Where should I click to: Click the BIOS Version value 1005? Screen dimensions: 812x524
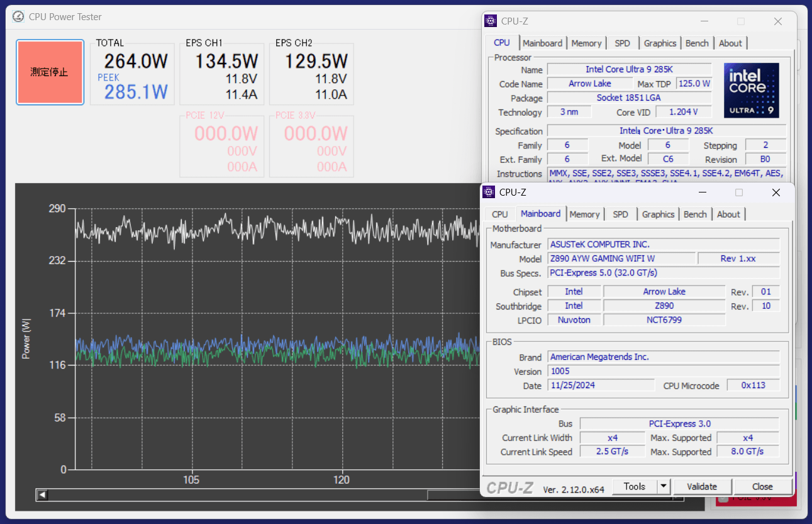click(664, 371)
